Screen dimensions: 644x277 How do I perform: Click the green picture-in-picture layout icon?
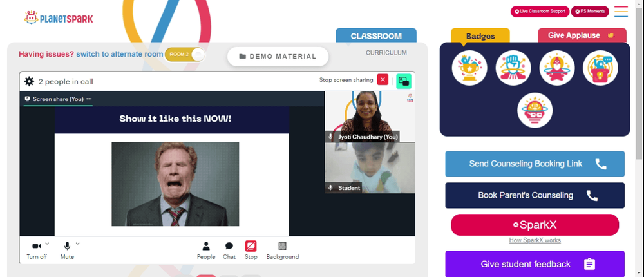point(404,81)
